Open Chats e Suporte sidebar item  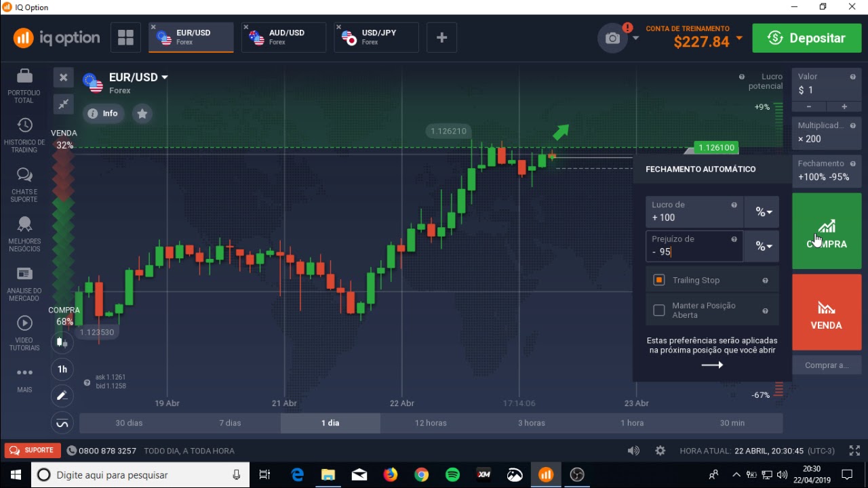coord(24,185)
